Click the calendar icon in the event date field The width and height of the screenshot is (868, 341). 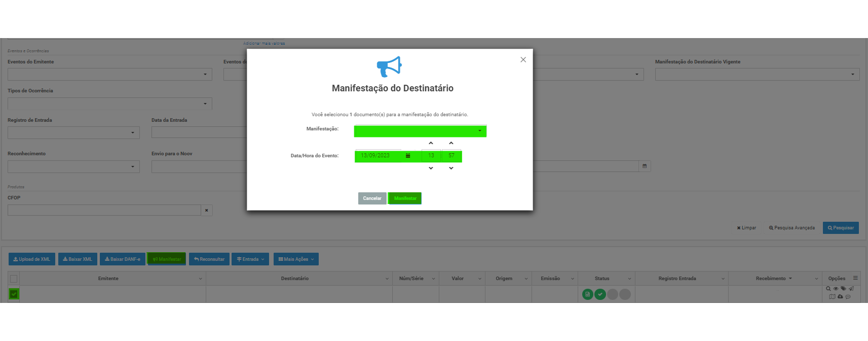coord(408,156)
